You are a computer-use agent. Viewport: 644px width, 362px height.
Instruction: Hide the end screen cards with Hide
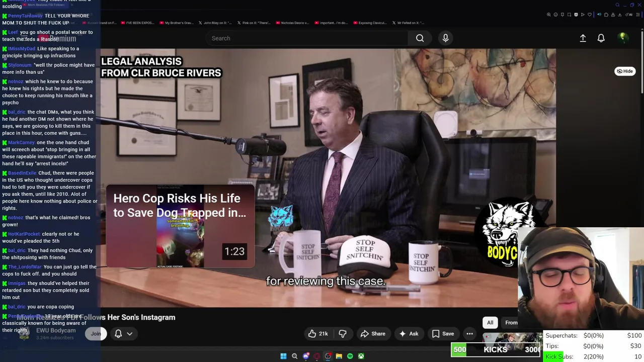coord(625,71)
